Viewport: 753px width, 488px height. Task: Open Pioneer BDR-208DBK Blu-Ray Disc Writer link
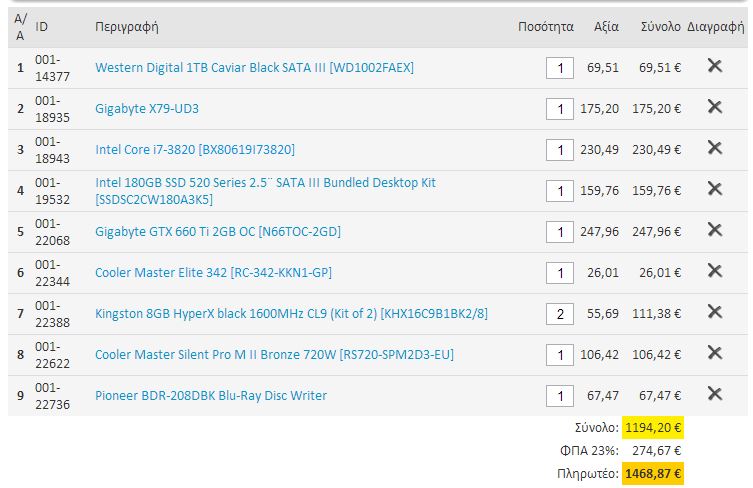(x=211, y=396)
